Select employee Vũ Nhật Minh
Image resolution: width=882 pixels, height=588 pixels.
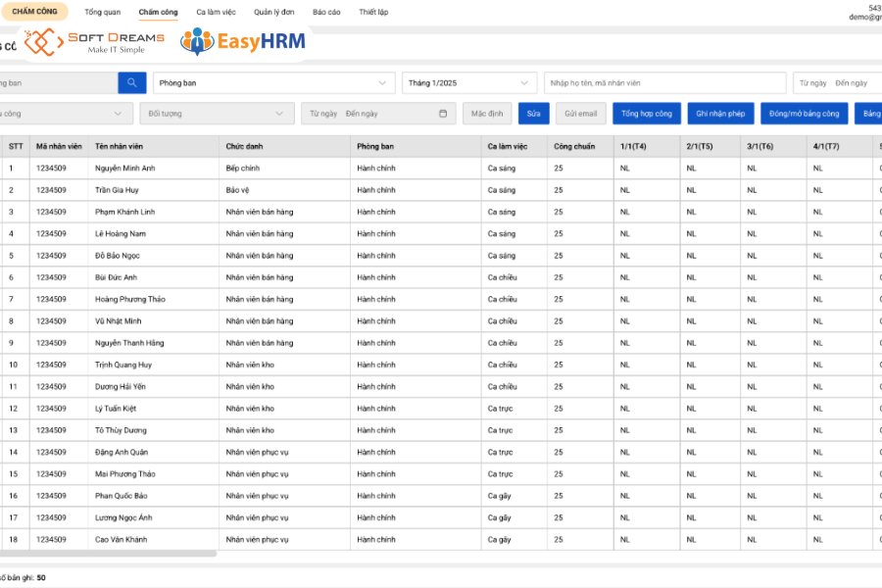coord(119,321)
